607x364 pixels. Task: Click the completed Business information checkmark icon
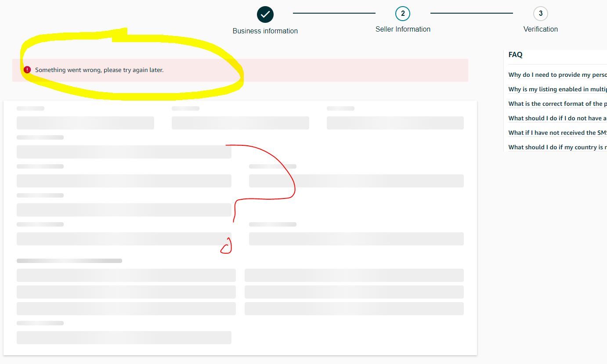pyautogui.click(x=265, y=14)
